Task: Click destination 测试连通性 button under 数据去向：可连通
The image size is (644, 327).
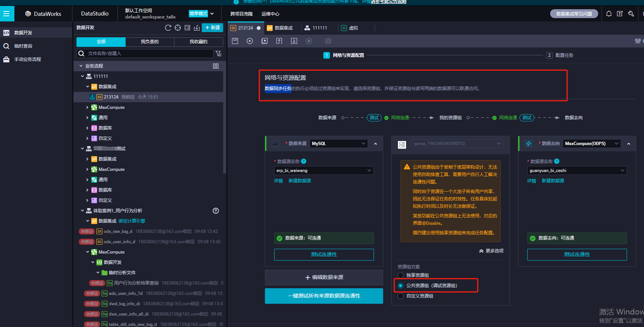Action: click(x=577, y=255)
